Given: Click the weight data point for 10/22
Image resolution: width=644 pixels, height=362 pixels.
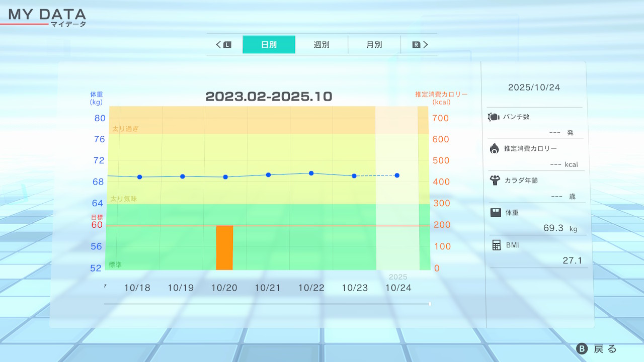Looking at the screenshot, I should 311,173.
